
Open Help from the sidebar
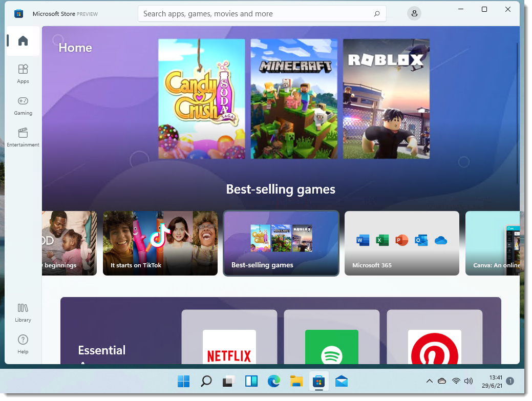[23, 343]
